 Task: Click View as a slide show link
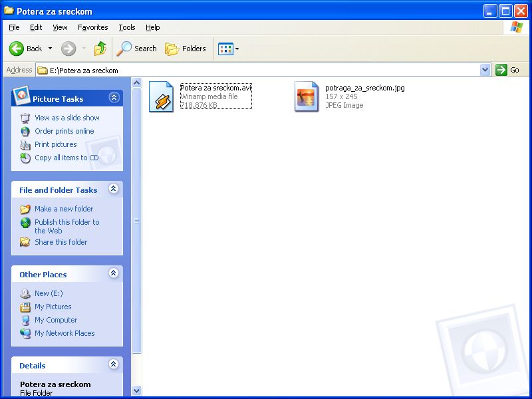click(x=67, y=118)
